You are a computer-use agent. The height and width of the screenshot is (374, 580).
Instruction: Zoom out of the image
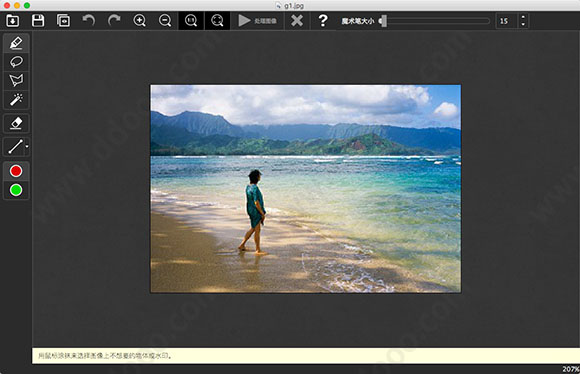point(165,21)
